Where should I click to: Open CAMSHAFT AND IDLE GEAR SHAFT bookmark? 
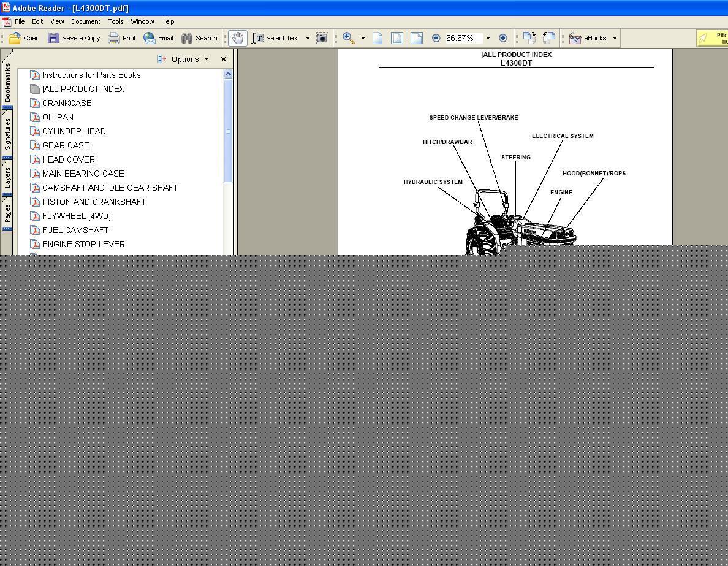pyautogui.click(x=110, y=188)
